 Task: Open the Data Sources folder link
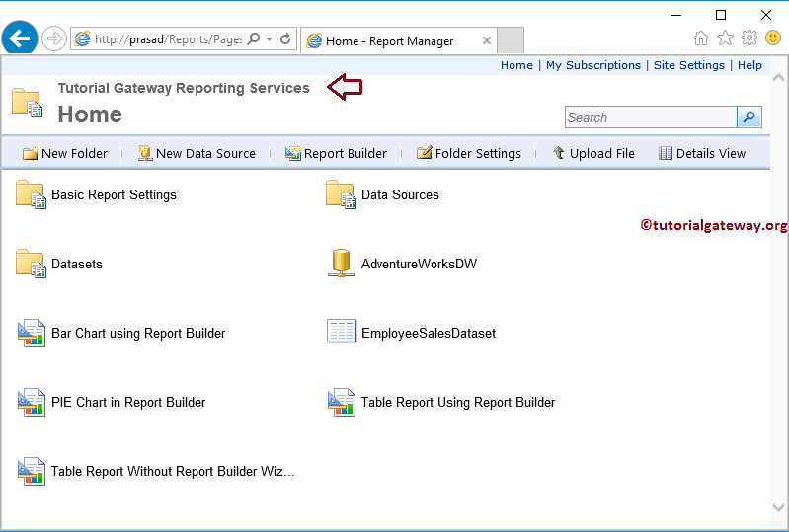pyautogui.click(x=400, y=195)
